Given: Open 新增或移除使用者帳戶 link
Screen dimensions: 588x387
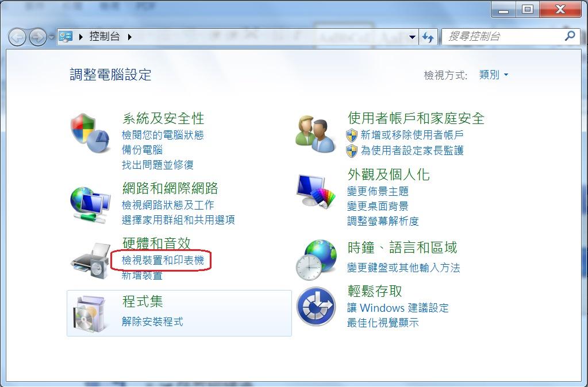Looking at the screenshot, I should (412, 134).
